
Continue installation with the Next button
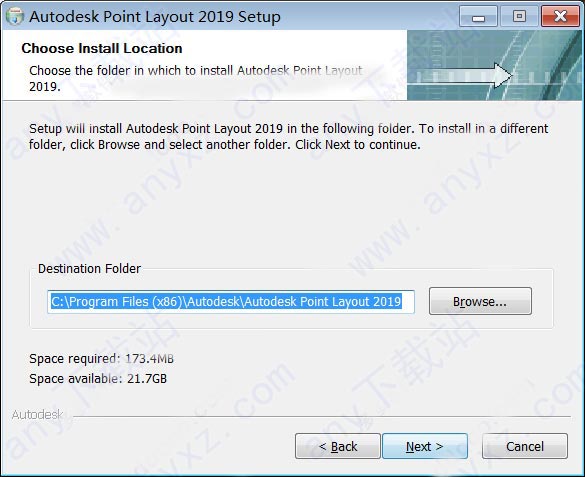point(425,446)
